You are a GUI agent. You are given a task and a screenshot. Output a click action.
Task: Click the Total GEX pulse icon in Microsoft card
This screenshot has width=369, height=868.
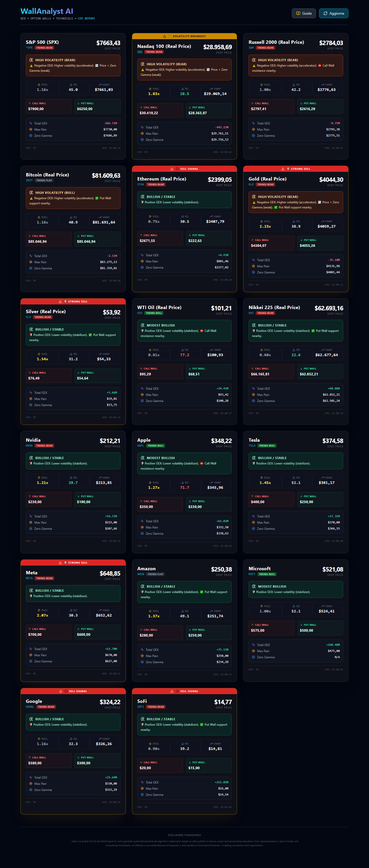click(253, 644)
